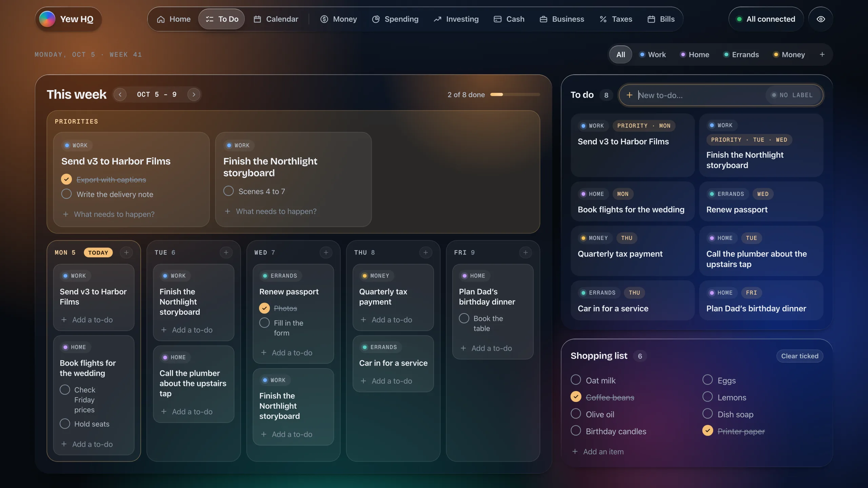
Task: Filter to-dos by Errands label
Action: pos(741,55)
